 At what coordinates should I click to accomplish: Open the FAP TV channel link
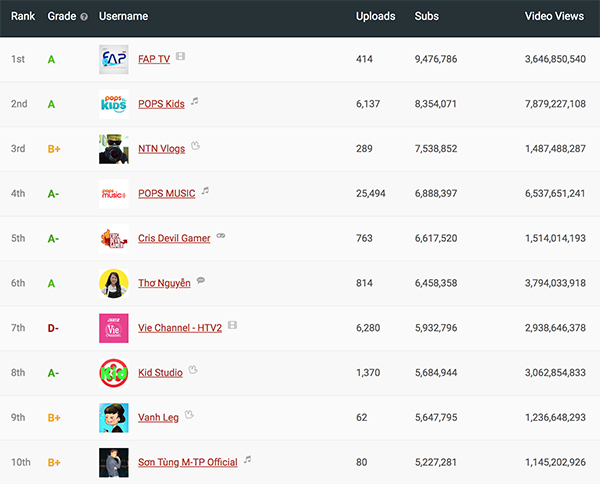tap(153, 59)
